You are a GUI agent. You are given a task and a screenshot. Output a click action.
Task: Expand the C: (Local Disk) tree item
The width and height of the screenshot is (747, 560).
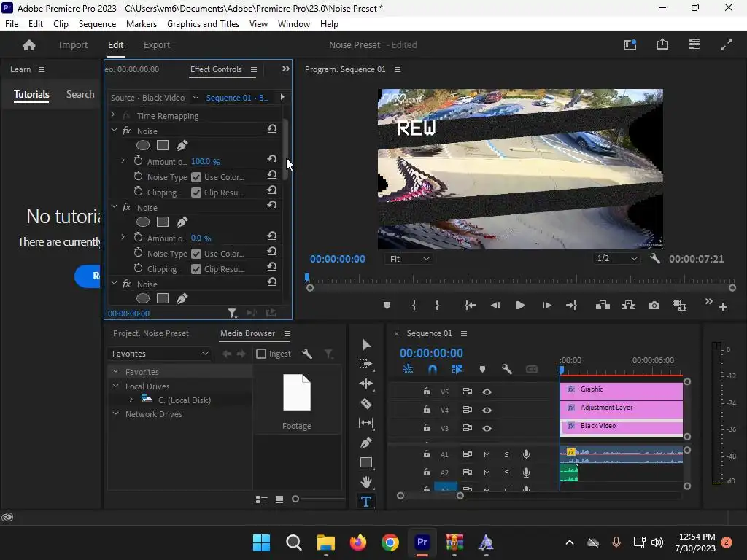(x=131, y=400)
